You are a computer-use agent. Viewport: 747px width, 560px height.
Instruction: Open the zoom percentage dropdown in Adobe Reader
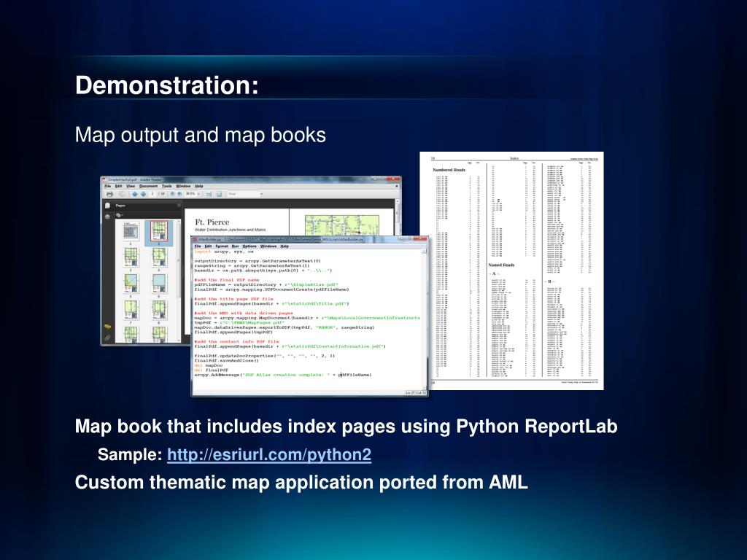198,194
